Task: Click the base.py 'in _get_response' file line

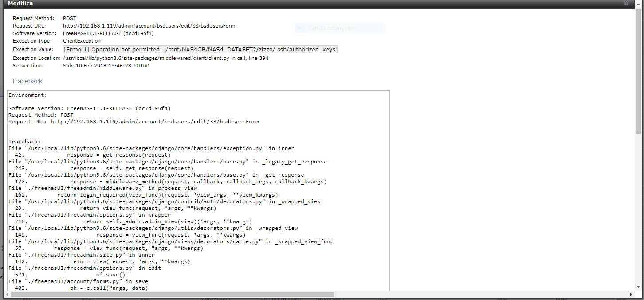Action: pyautogui.click(x=156, y=175)
